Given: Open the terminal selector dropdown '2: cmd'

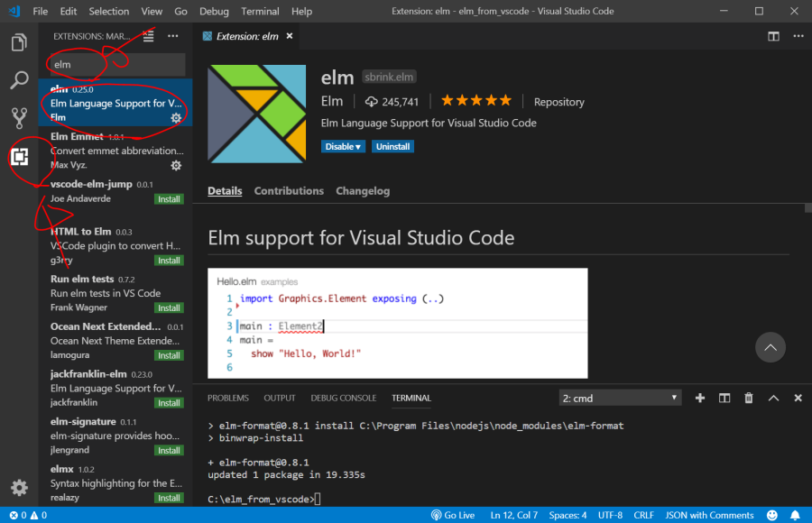Looking at the screenshot, I should pyautogui.click(x=620, y=398).
